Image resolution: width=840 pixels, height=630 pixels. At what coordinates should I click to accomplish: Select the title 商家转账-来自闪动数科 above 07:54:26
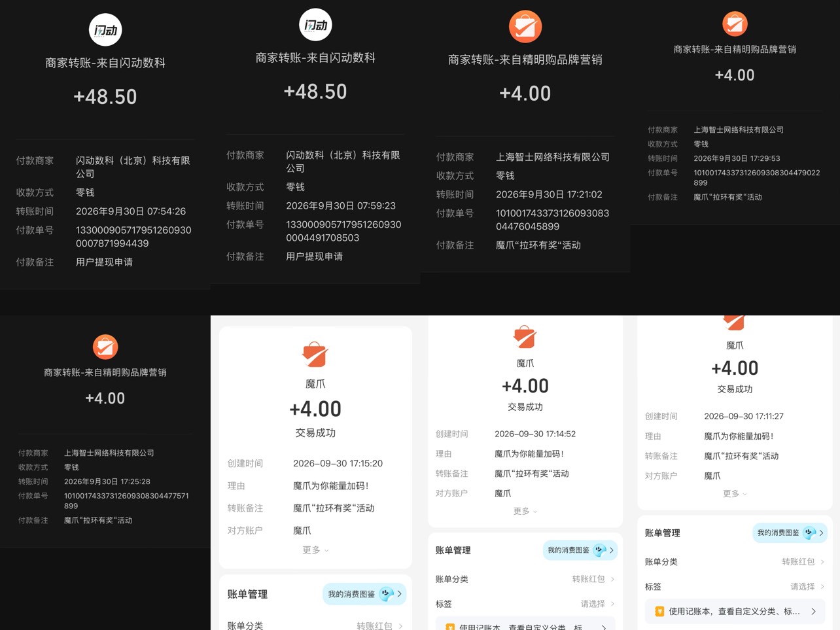pos(105,63)
